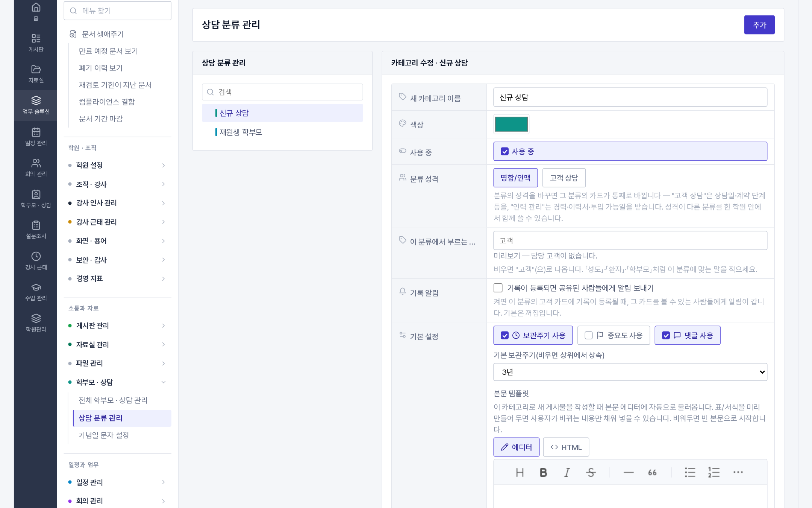Enable the 기록 알림 notification checkbox
Viewport: 812px width, 508px height.
click(x=498, y=288)
